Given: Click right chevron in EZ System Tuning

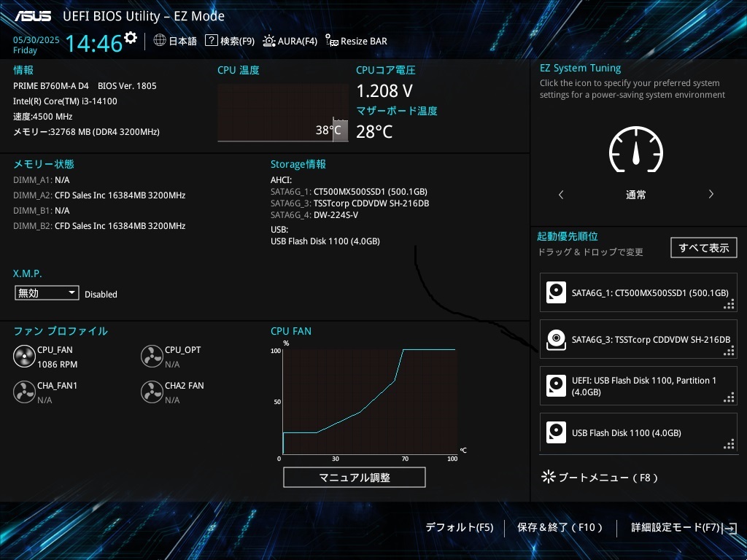Looking at the screenshot, I should coord(711,194).
